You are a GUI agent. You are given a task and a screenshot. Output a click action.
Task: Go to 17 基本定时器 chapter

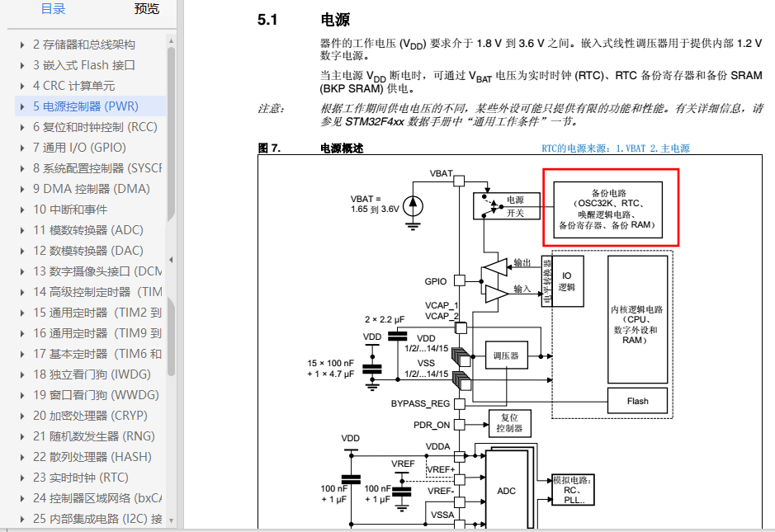click(x=97, y=354)
